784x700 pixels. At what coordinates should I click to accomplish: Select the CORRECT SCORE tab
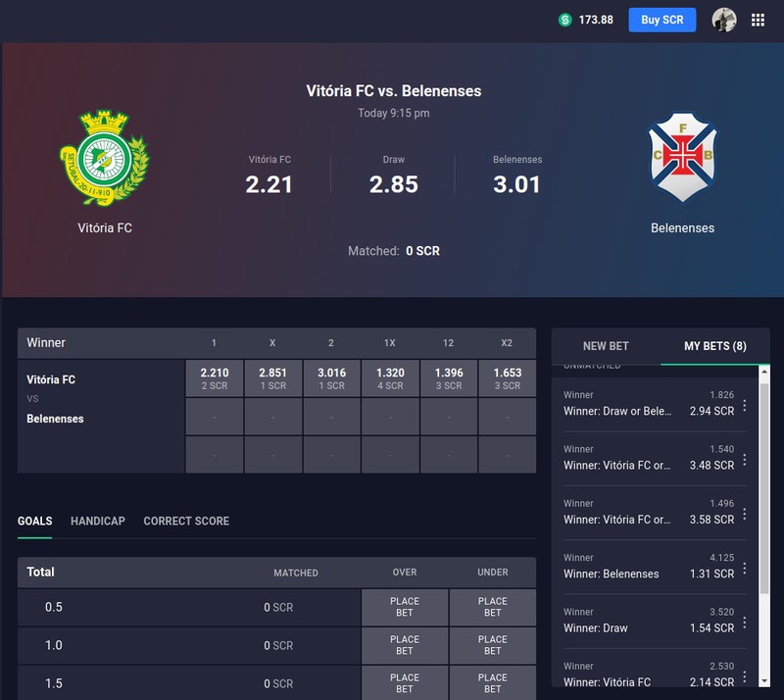click(x=186, y=521)
